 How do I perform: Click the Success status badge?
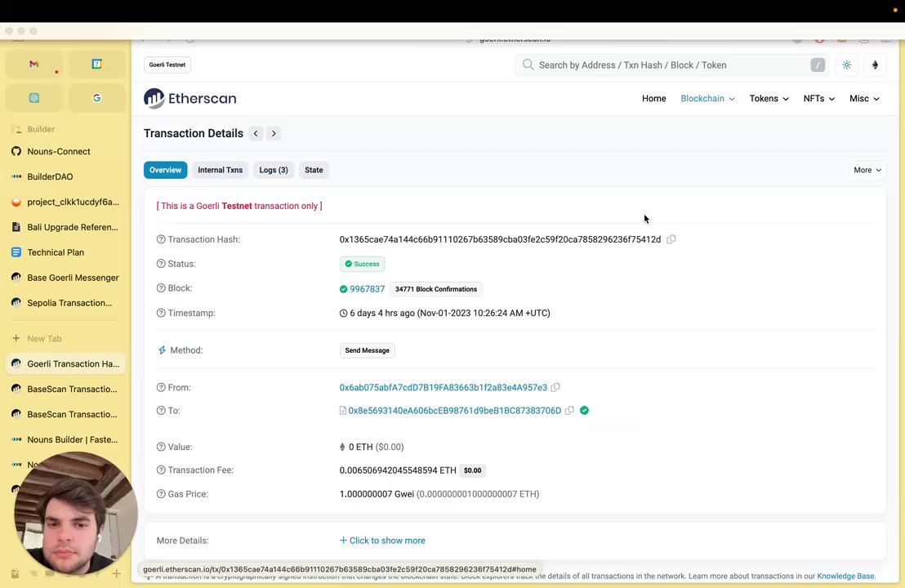click(363, 264)
